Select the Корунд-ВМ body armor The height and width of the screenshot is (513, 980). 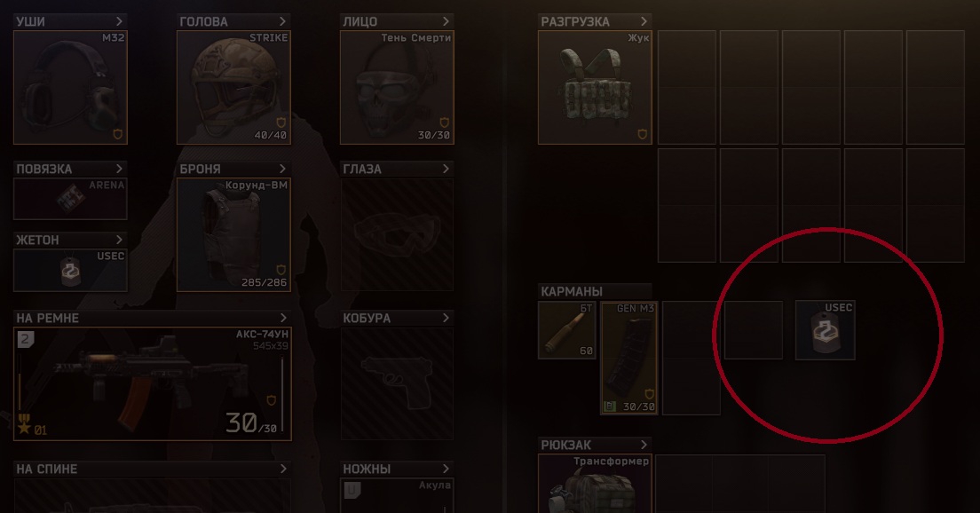tap(233, 235)
